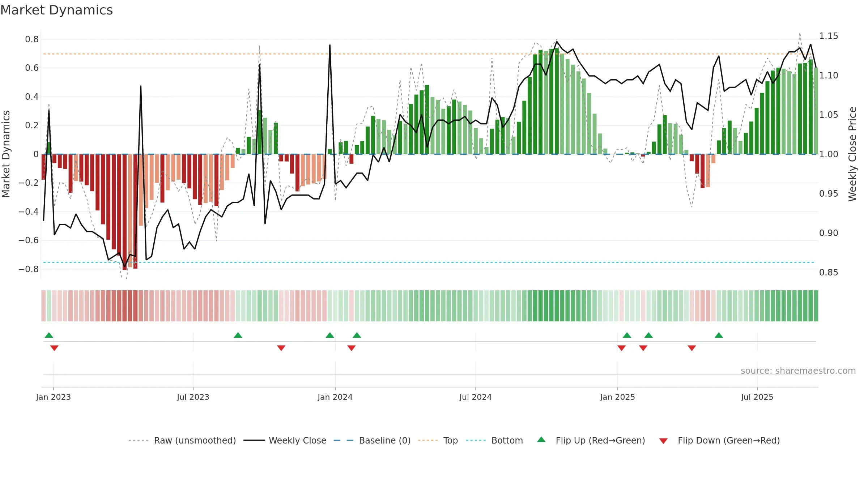Click the 1.00 right axis tick label
Viewport: 868px width, 488px height.
(x=829, y=154)
